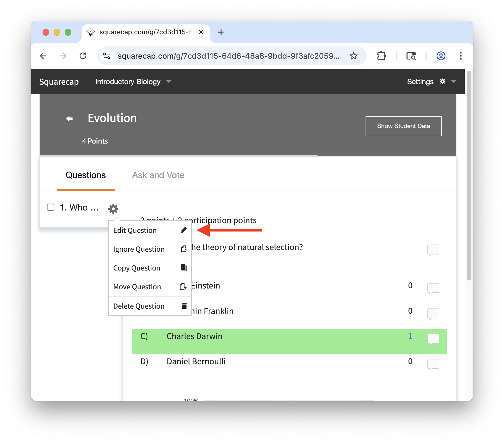
Task: Bookmark this page with the star icon
Action: [353, 56]
